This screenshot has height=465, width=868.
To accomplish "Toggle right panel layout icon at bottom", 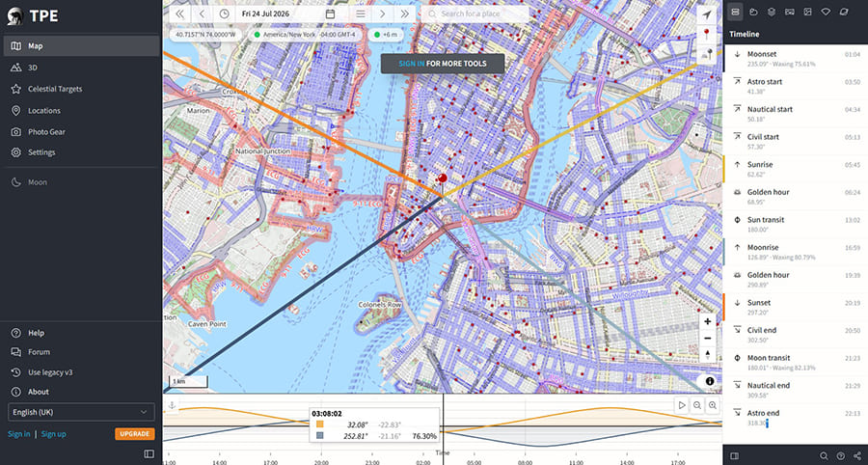I will (735, 455).
